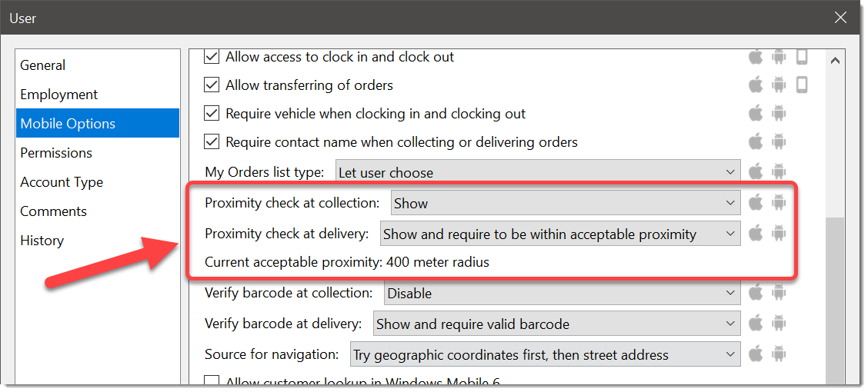Click the Proximity check at collection label

292,203
